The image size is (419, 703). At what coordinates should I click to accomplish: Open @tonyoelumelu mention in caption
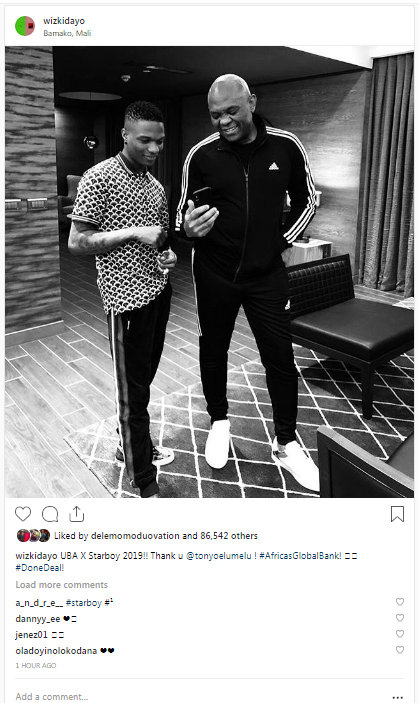pos(219,556)
